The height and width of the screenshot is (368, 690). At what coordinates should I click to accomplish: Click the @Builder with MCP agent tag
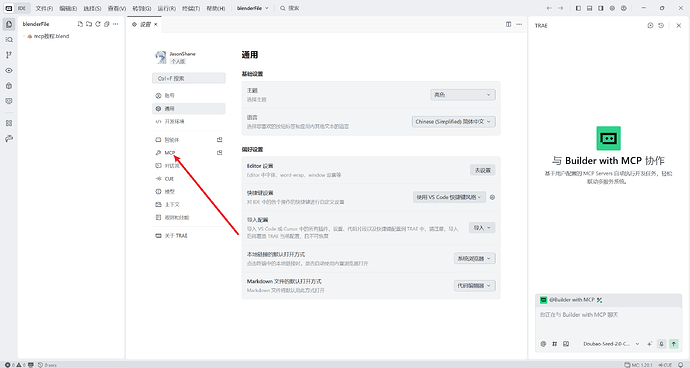click(x=571, y=300)
